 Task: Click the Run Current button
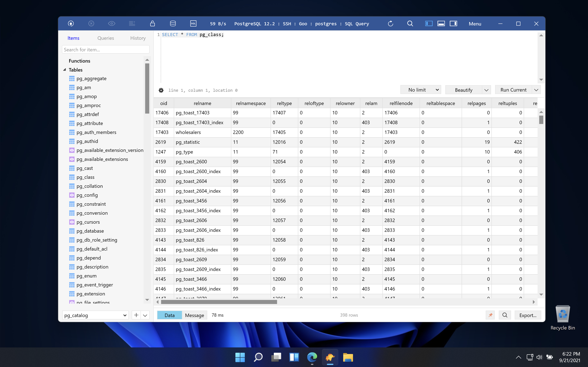513,90
